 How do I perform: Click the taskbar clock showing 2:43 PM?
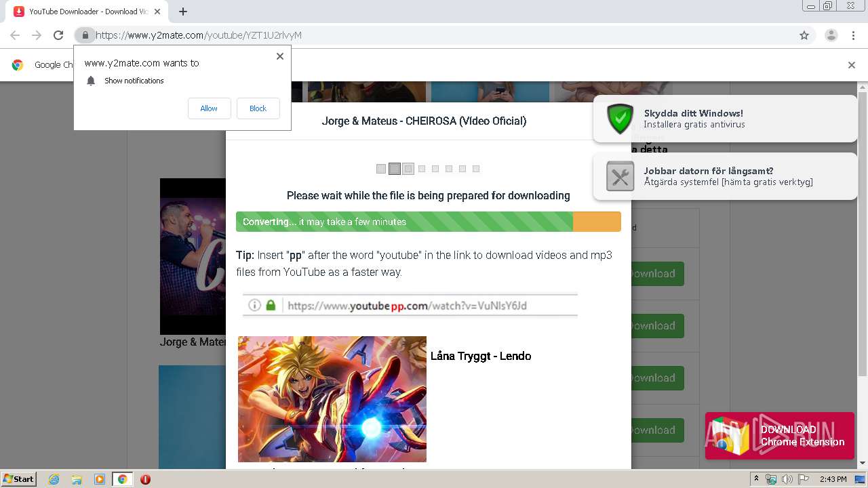pos(833,479)
